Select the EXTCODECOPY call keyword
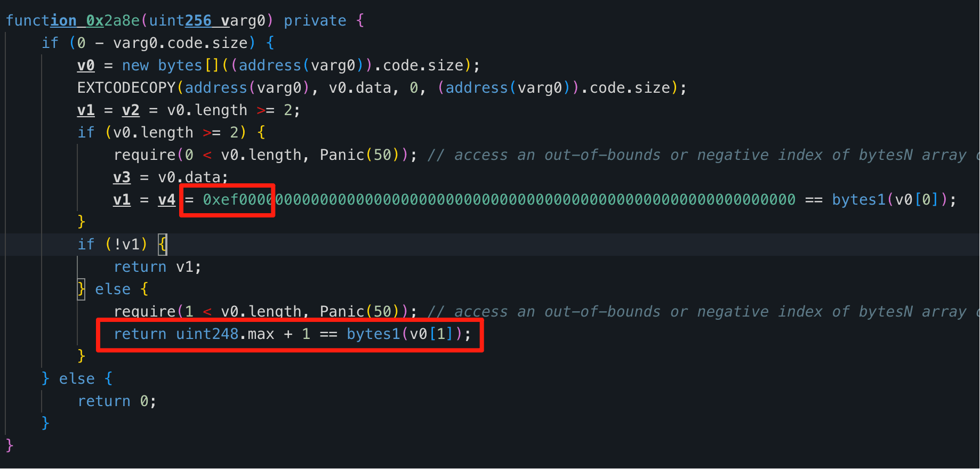The height and width of the screenshot is (469, 980). (126, 88)
